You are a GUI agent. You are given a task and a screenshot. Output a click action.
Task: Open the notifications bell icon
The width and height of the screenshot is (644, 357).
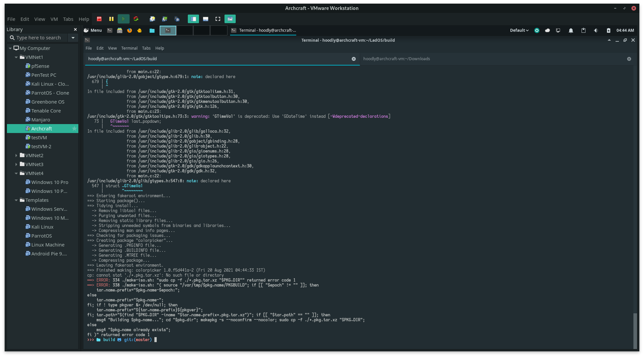click(571, 30)
